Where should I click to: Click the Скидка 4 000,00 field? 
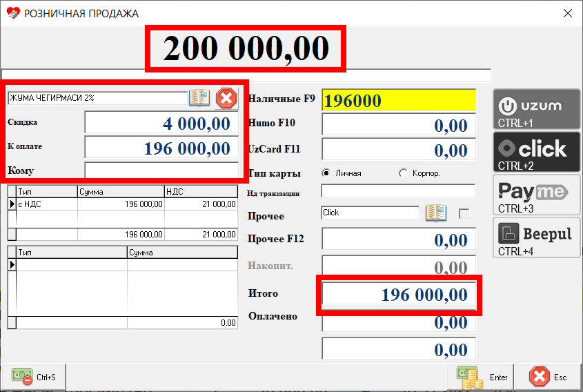161,123
